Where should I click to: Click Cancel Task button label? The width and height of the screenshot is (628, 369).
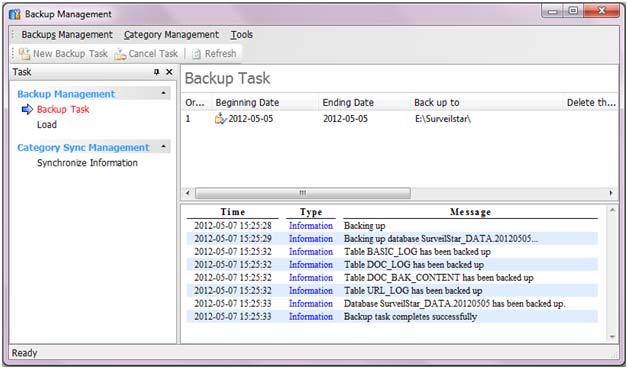[x=153, y=54]
